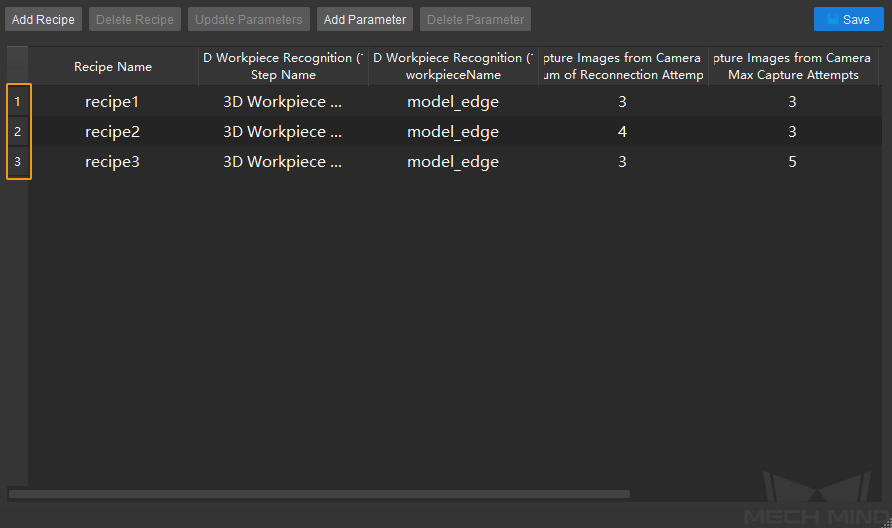892x528 pixels.
Task: Select recipe3's Step Name cell
Action: 283,162
